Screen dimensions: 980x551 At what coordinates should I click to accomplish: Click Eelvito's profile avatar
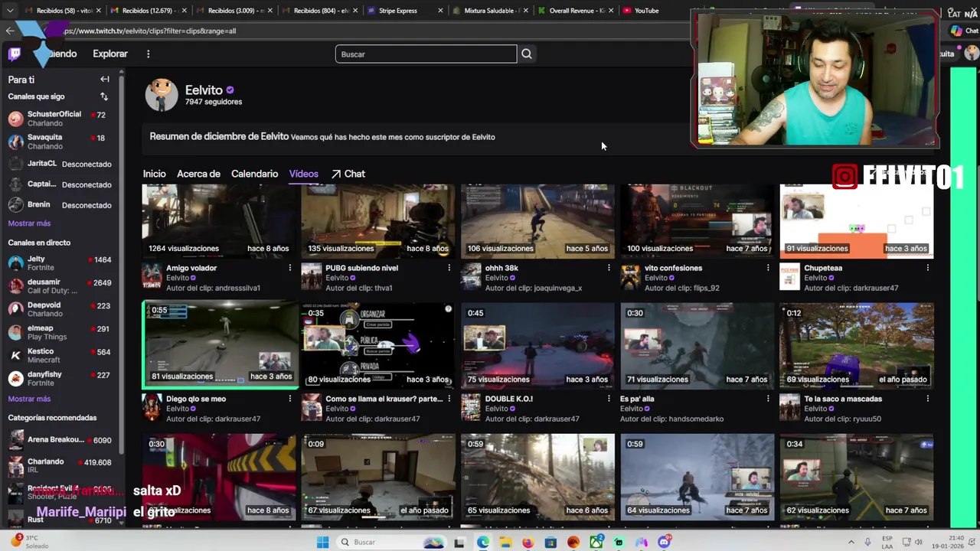[162, 95]
